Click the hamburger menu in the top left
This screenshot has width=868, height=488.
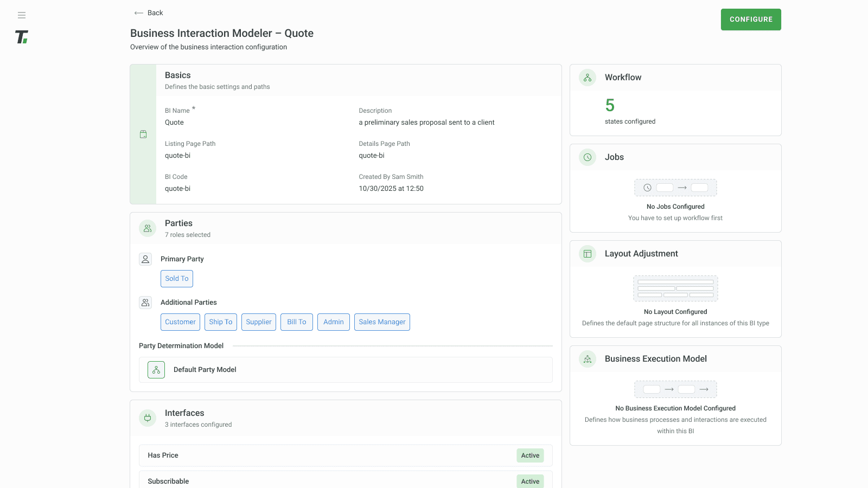pos(22,15)
